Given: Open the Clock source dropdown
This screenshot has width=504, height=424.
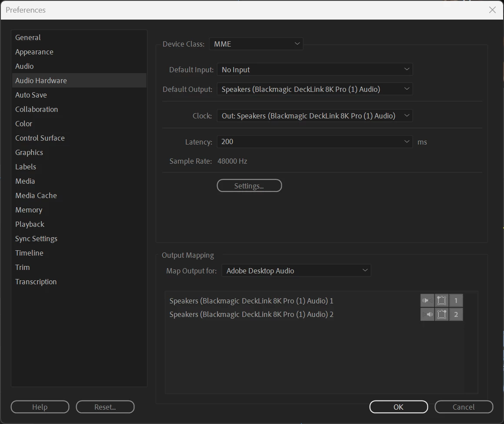Looking at the screenshot, I should 315,116.
